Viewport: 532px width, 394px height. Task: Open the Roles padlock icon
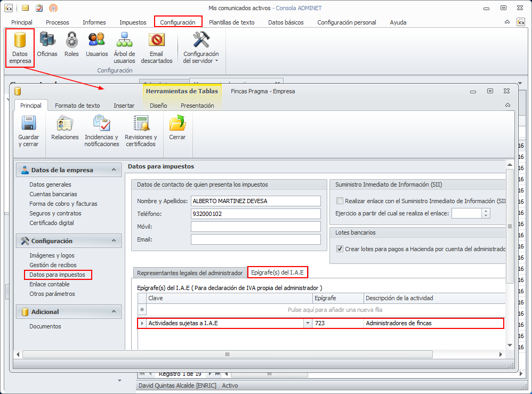point(71,44)
